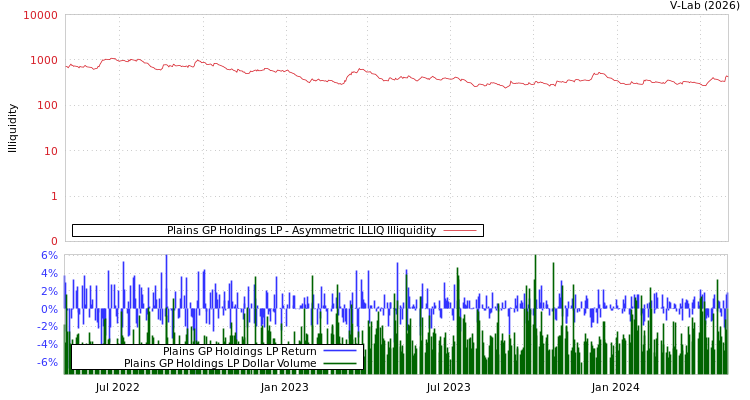Select the Asymmetric ILLIQ Illiquidity legend label

pos(301,231)
